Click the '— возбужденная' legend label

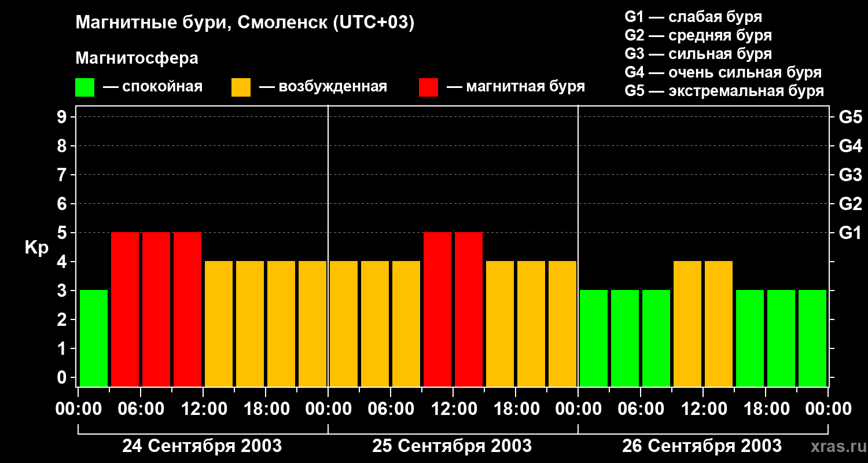323,87
